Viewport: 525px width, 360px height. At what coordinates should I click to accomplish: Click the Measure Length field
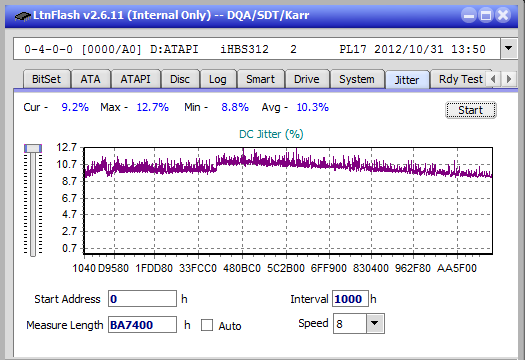(142, 325)
